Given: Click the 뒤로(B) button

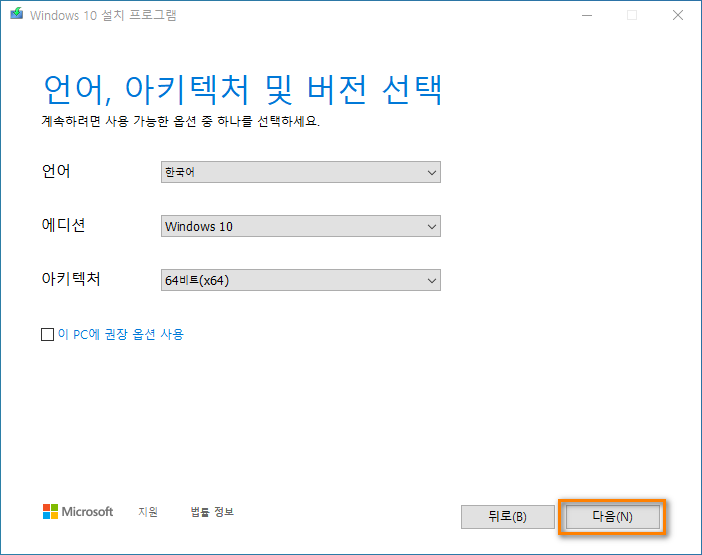Looking at the screenshot, I should click(x=508, y=517).
